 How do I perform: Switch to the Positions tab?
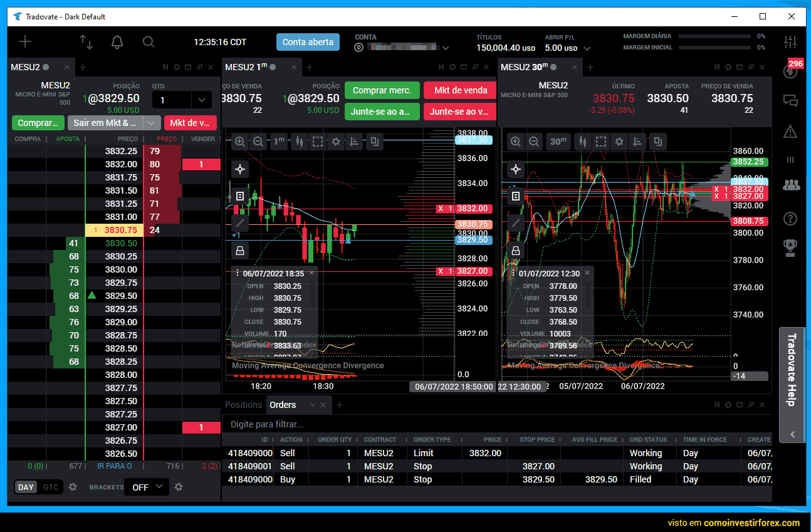(243, 405)
